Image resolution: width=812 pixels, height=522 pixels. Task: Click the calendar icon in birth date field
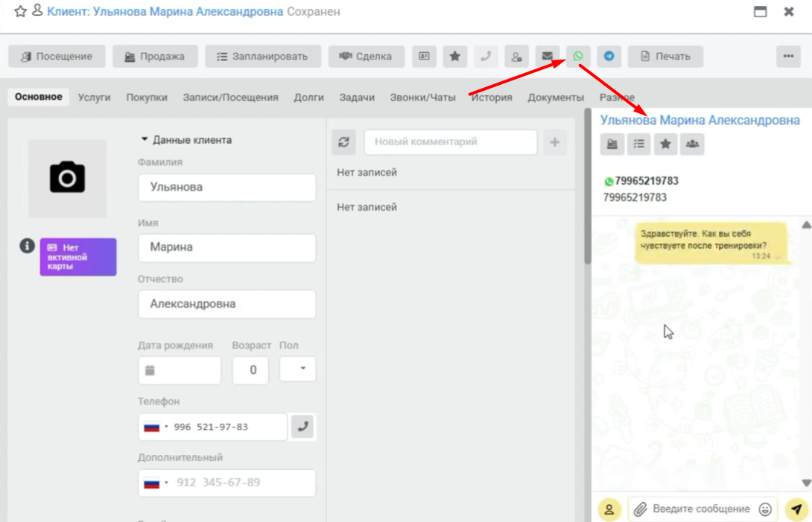coord(150,370)
